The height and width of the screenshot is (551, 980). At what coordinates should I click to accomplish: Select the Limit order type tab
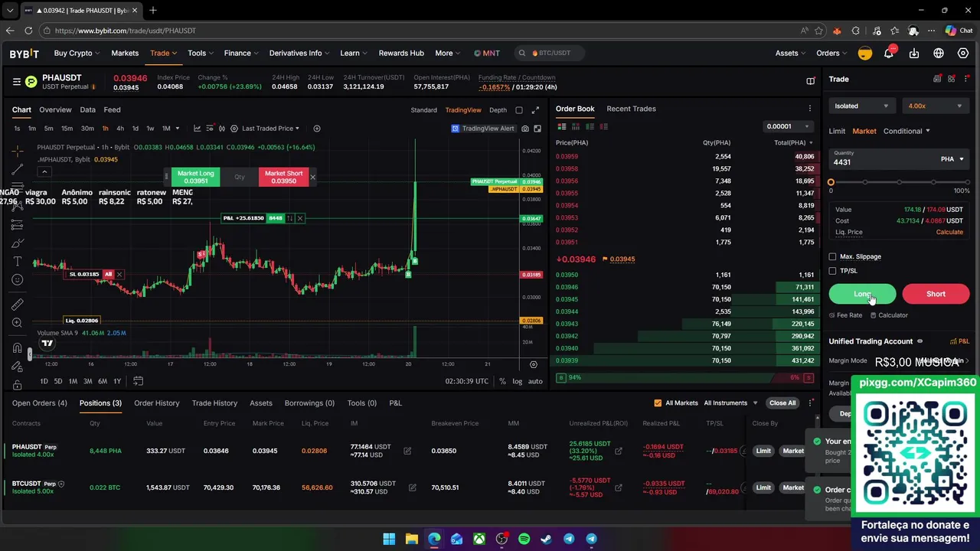coord(837,131)
